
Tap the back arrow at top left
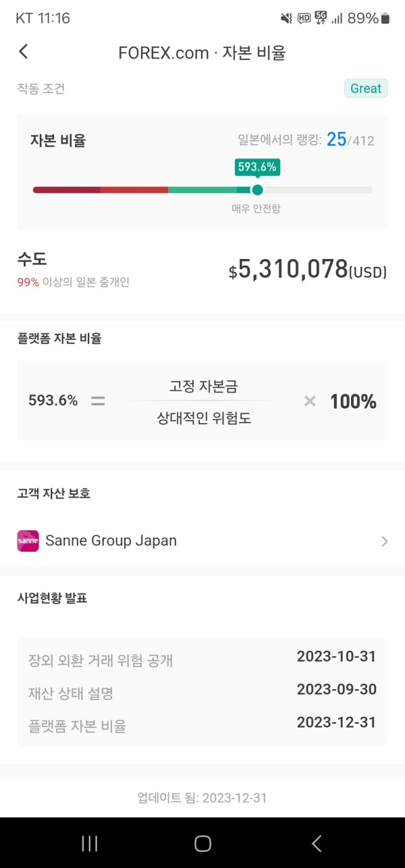pyautogui.click(x=24, y=52)
